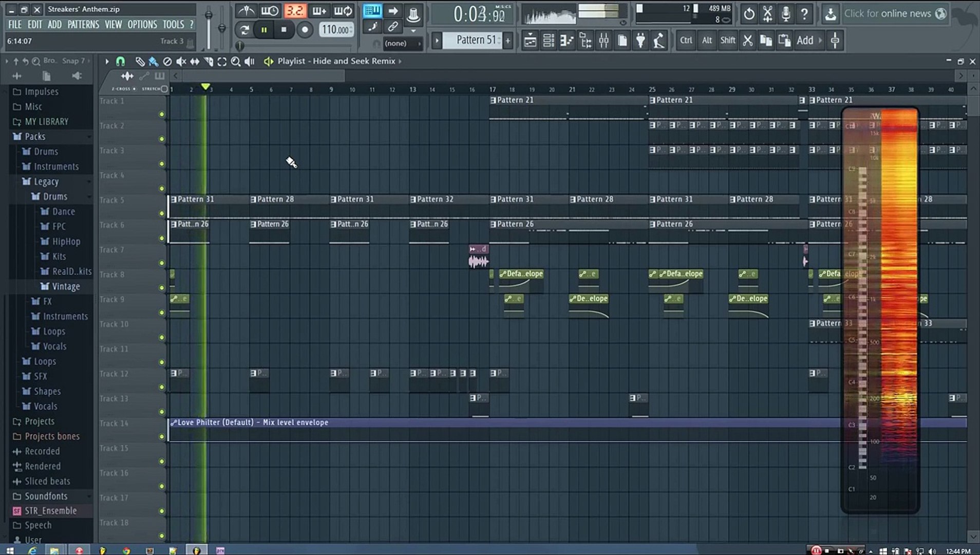This screenshot has height=555, width=980.
Task: Stop playback with the stop button
Action: pyautogui.click(x=284, y=30)
